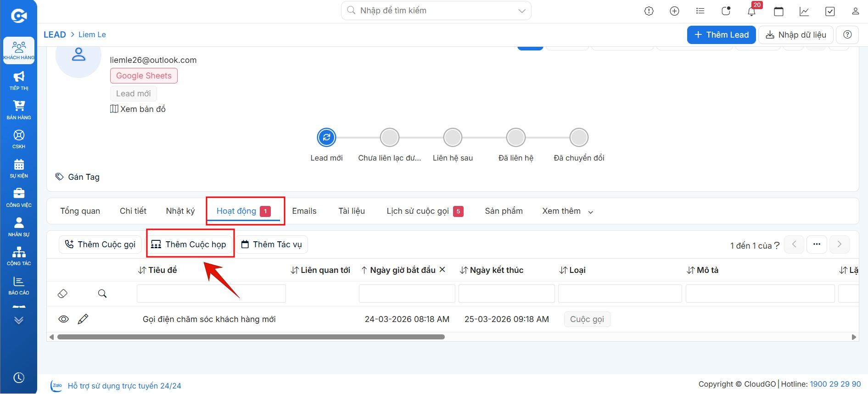The width and height of the screenshot is (868, 394).
Task: Select Đã chuyển đổi pipeline stage
Action: pos(579,138)
